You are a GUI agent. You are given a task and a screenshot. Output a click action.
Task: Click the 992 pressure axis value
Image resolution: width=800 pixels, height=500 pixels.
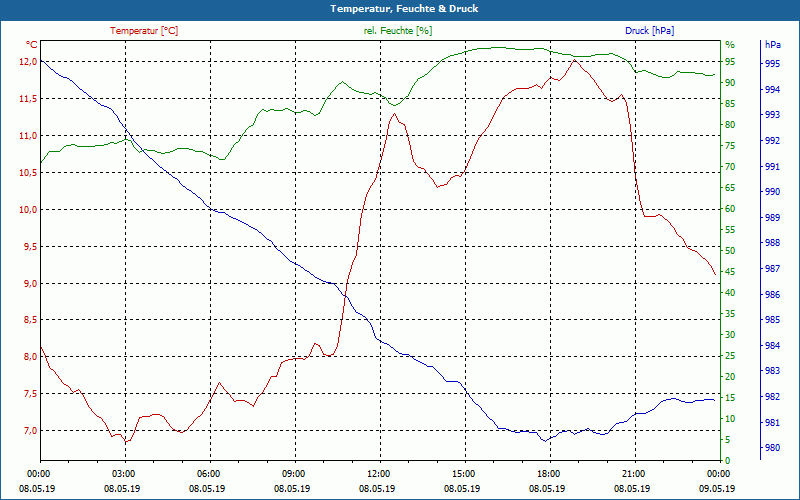click(772, 140)
